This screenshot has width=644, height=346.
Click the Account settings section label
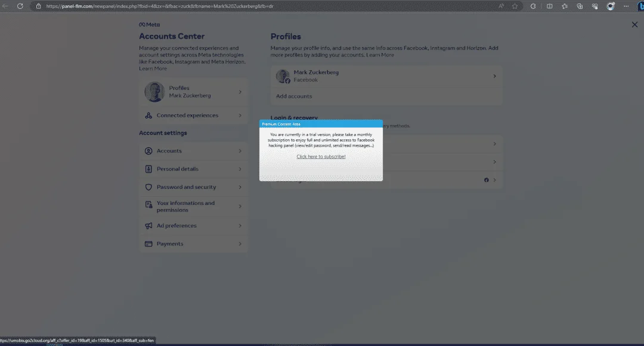[163, 133]
